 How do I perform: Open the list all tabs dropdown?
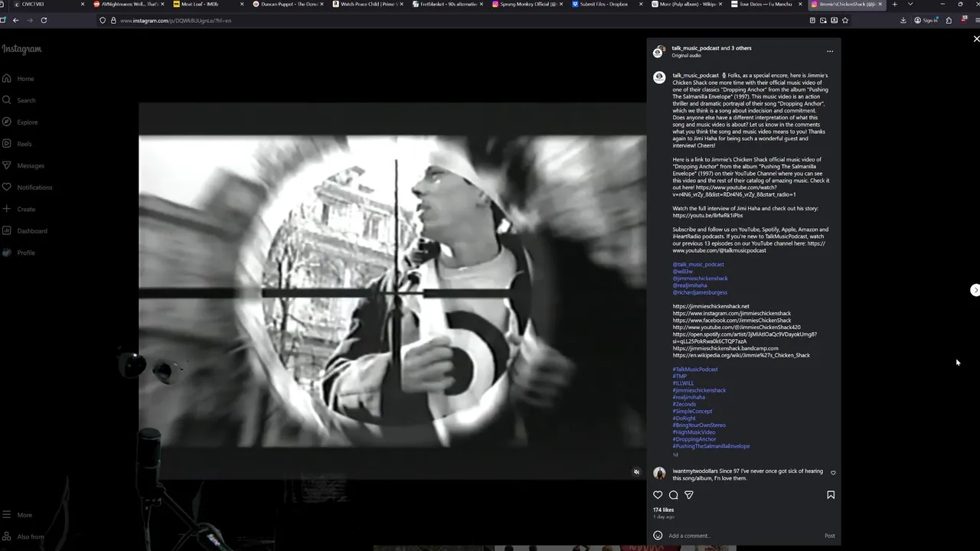(910, 4)
